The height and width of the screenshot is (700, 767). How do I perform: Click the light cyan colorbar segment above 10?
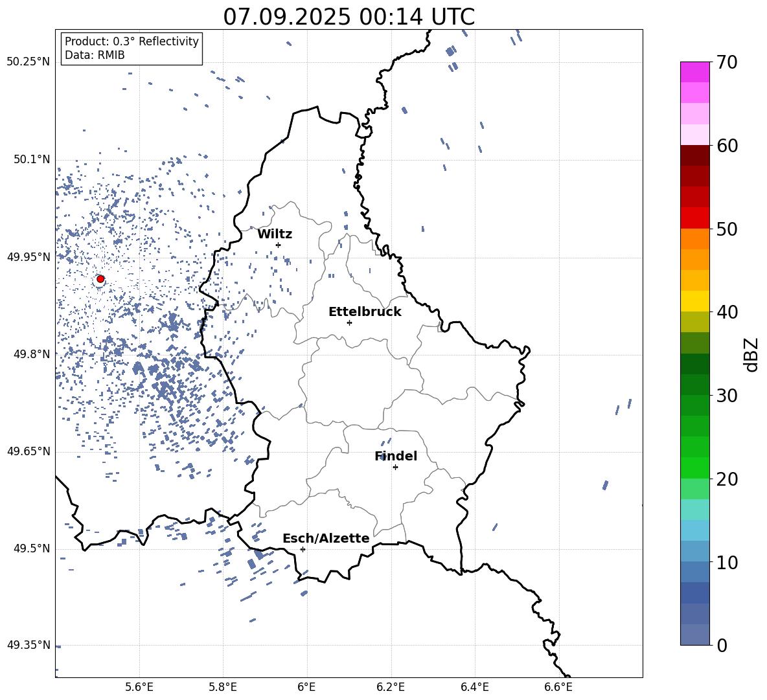694,530
